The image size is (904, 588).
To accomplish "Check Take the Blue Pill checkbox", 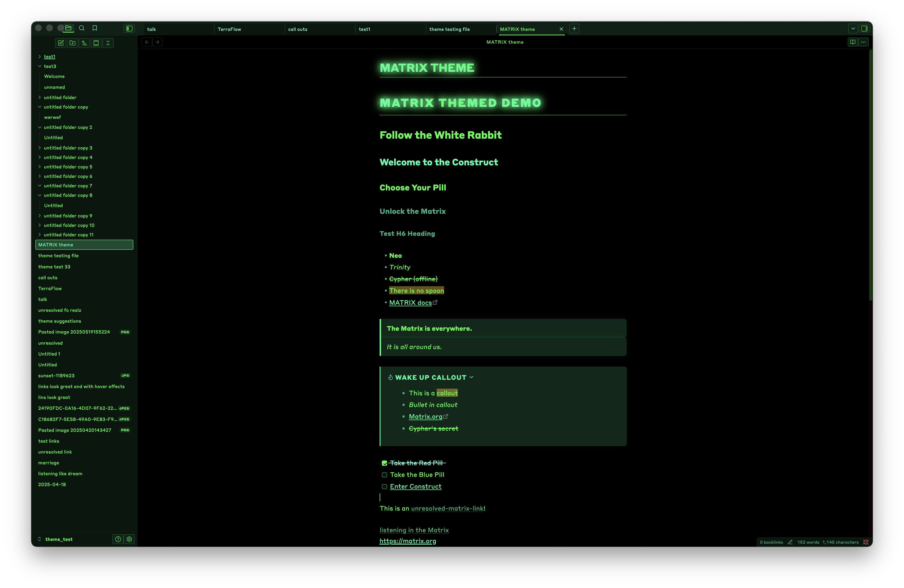I will 384,475.
